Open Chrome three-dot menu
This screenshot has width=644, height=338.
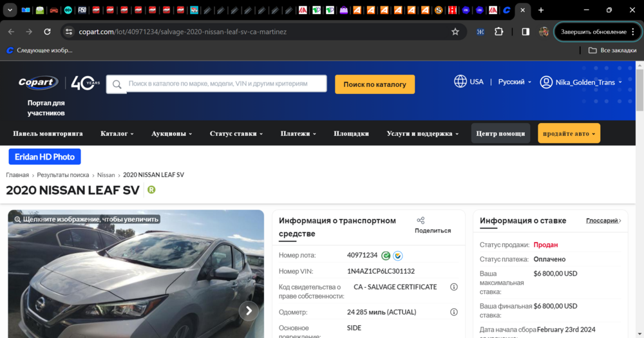click(x=633, y=32)
